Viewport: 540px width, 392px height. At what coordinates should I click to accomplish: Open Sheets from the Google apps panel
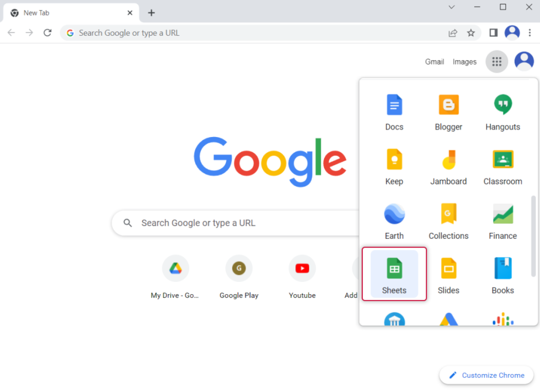click(394, 274)
